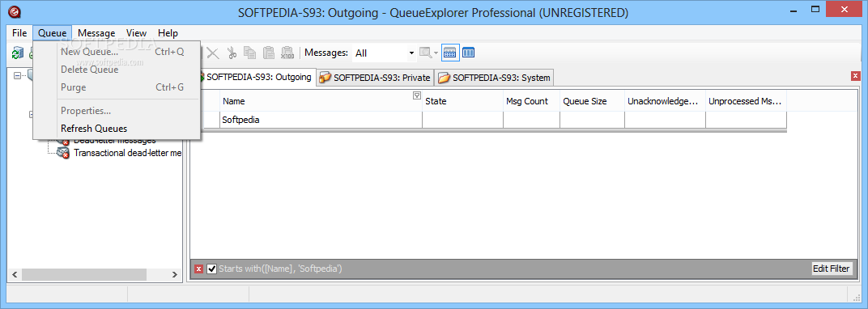This screenshot has height=309, width=868.
Task: Click the Delete message X icon
Action: point(213,53)
